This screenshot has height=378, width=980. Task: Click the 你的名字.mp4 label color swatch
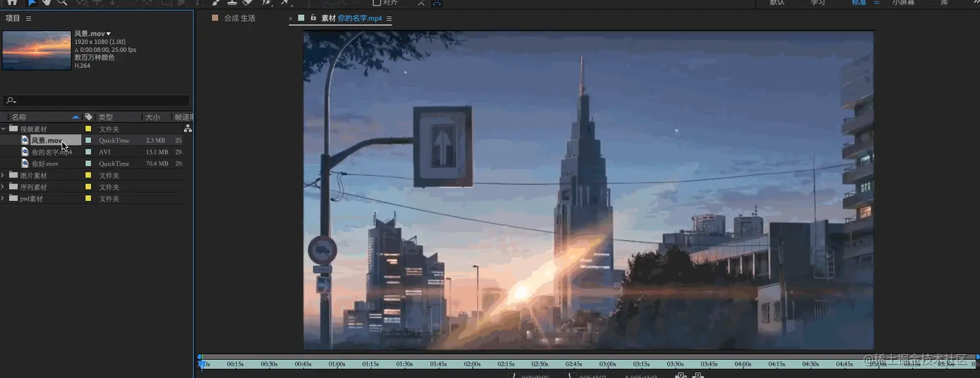(88, 152)
